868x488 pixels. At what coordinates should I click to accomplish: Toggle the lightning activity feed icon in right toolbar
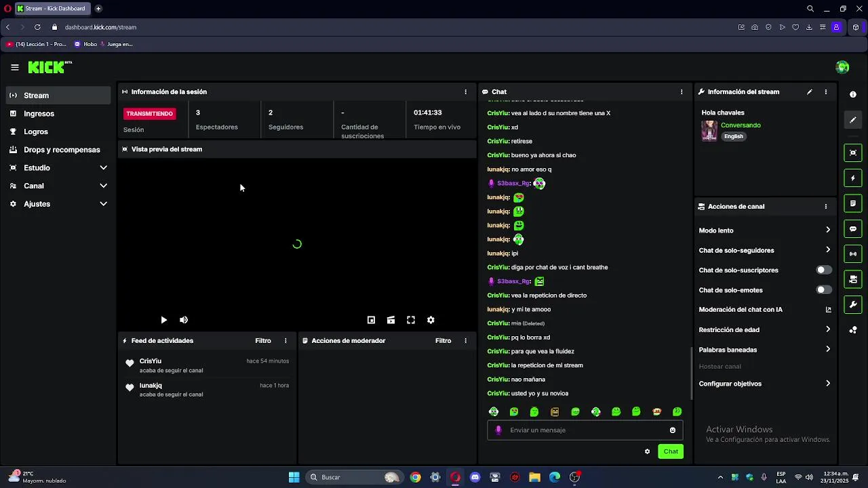click(853, 178)
